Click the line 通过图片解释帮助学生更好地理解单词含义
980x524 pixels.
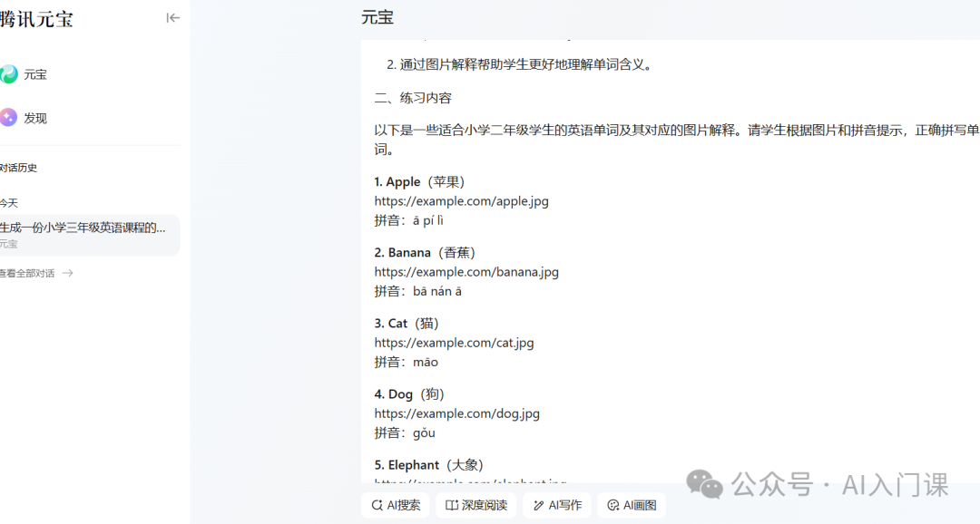pos(525,64)
